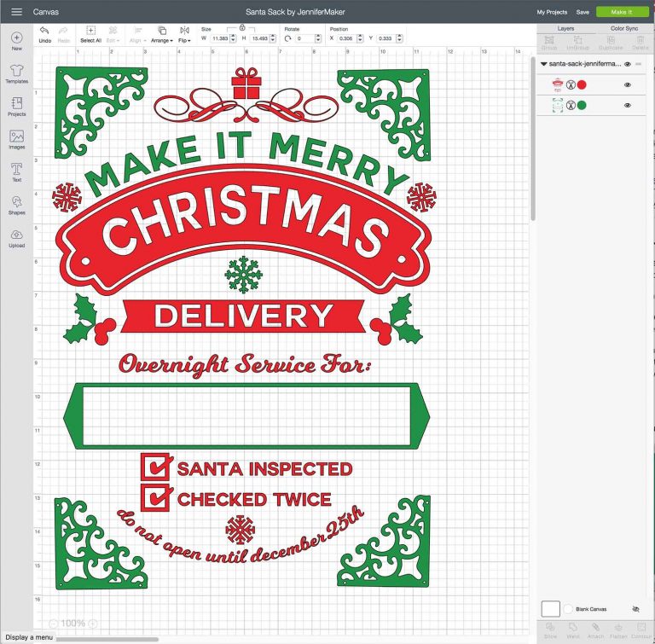The height and width of the screenshot is (644, 655).
Task: Click the Rotate angle input field
Action: 305,38
